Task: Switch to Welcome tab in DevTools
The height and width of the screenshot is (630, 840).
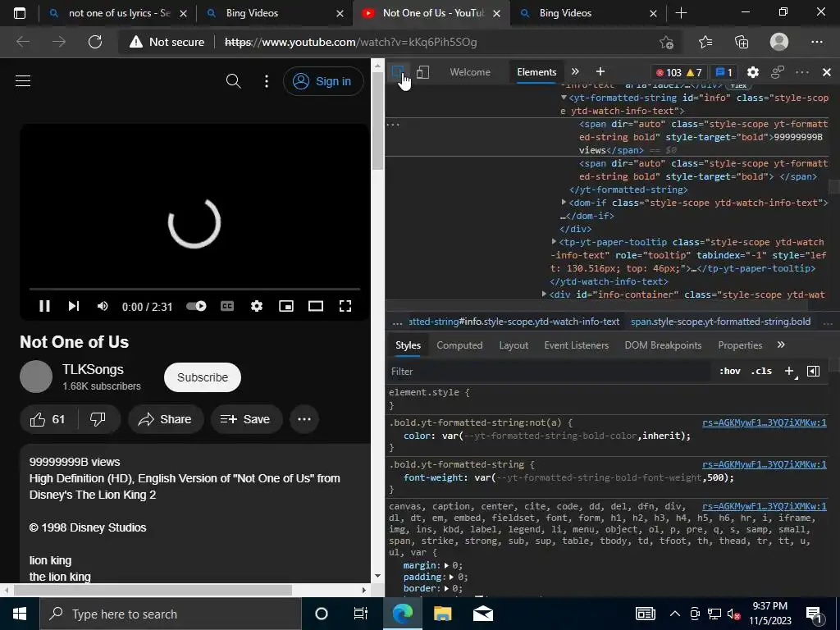Action: coord(470,72)
